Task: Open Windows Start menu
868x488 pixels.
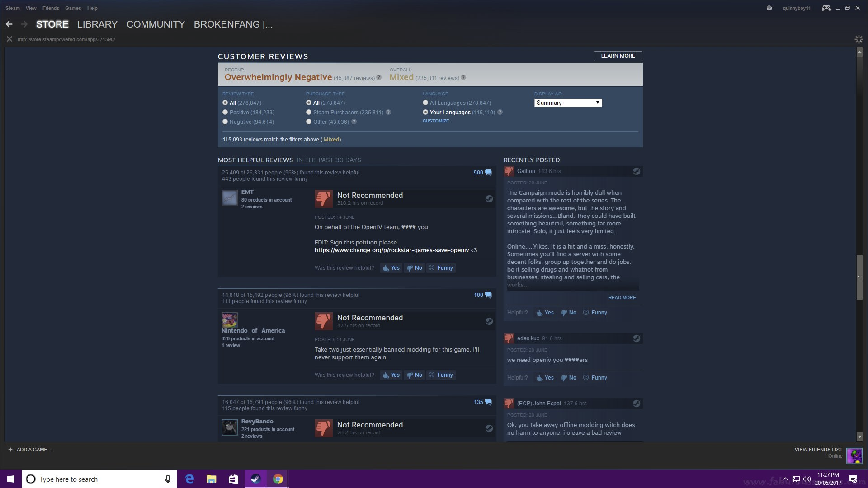Action: [x=11, y=479]
